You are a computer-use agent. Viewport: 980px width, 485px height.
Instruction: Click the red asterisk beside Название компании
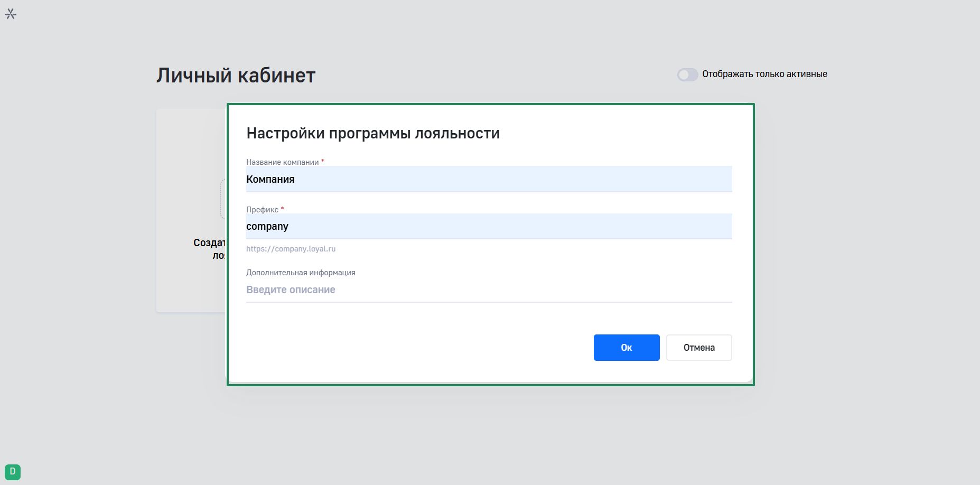pos(323,162)
